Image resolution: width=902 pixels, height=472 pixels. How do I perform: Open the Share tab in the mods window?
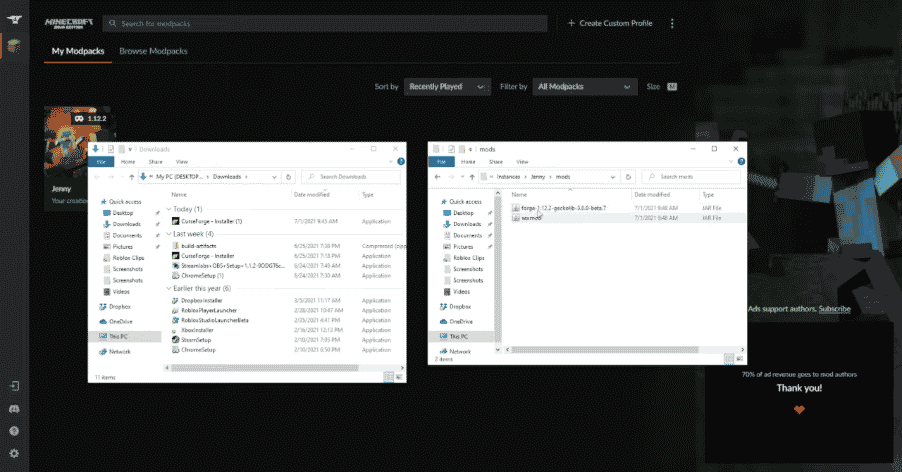click(494, 161)
